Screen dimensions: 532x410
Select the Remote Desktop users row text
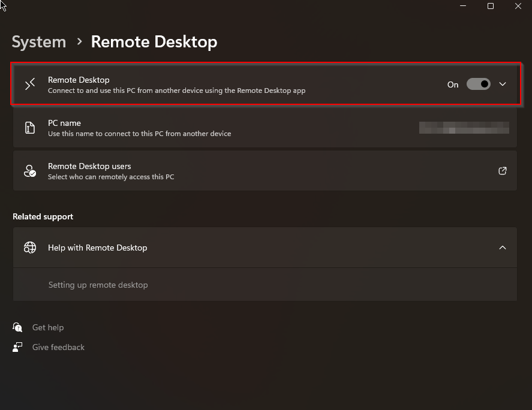pyautogui.click(x=89, y=166)
